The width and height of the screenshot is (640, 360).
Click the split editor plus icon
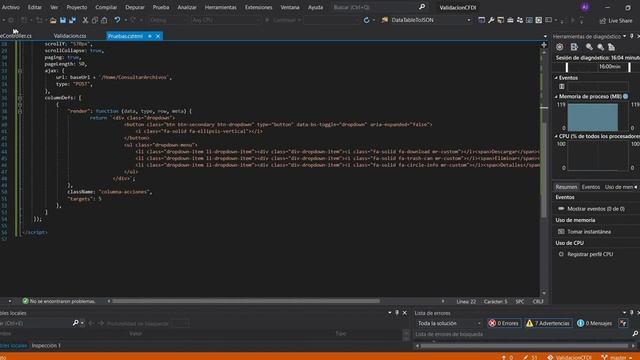(544, 45)
